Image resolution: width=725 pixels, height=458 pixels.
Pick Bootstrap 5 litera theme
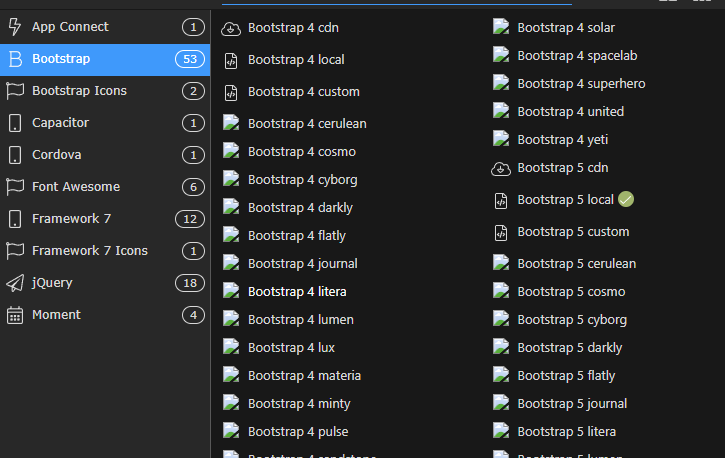pyautogui.click(x=567, y=431)
